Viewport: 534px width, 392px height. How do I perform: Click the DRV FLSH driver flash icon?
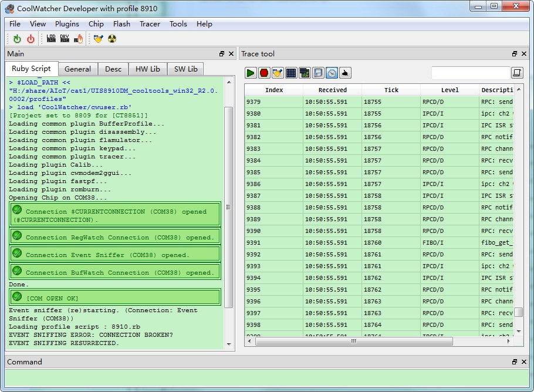pyautogui.click(x=65, y=39)
